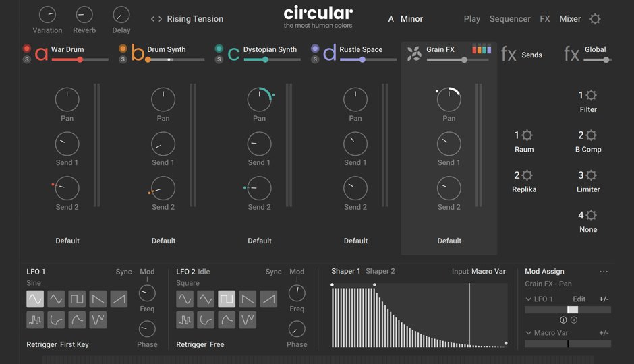Viewport: 634px width, 364px height.
Task: Switch to Shaper 1 tab
Action: pyautogui.click(x=346, y=271)
